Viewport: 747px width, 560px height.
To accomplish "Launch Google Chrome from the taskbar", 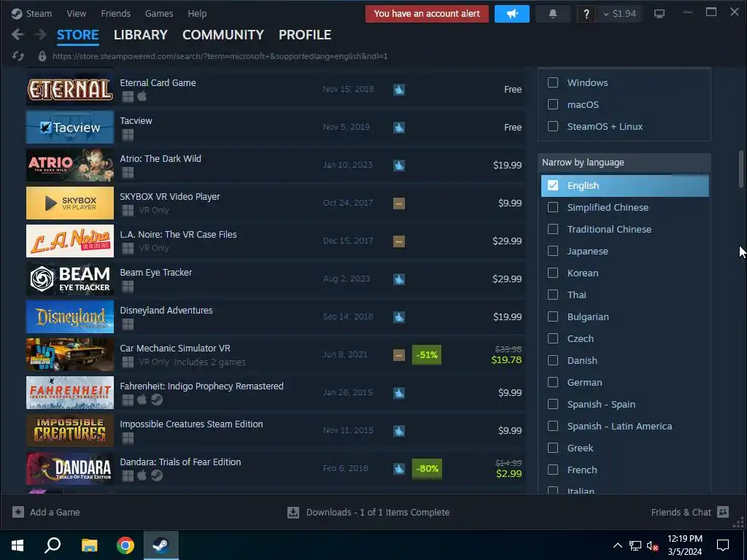I will [125, 545].
